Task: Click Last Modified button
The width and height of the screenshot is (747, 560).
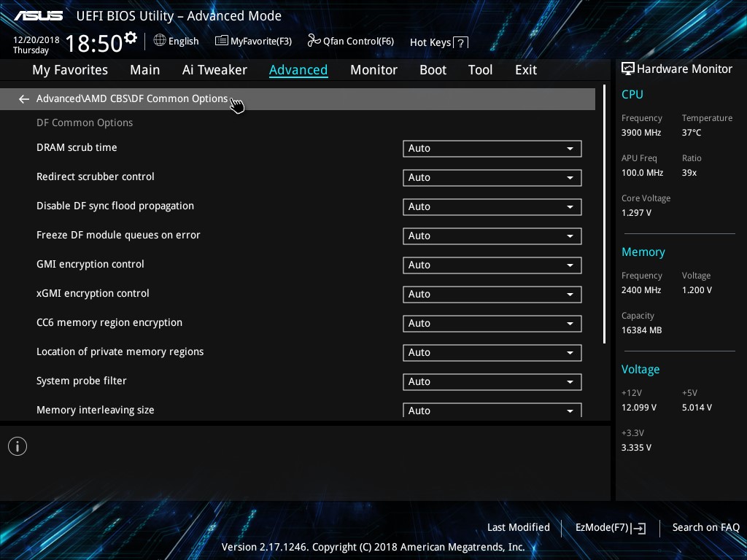Action: [x=519, y=527]
